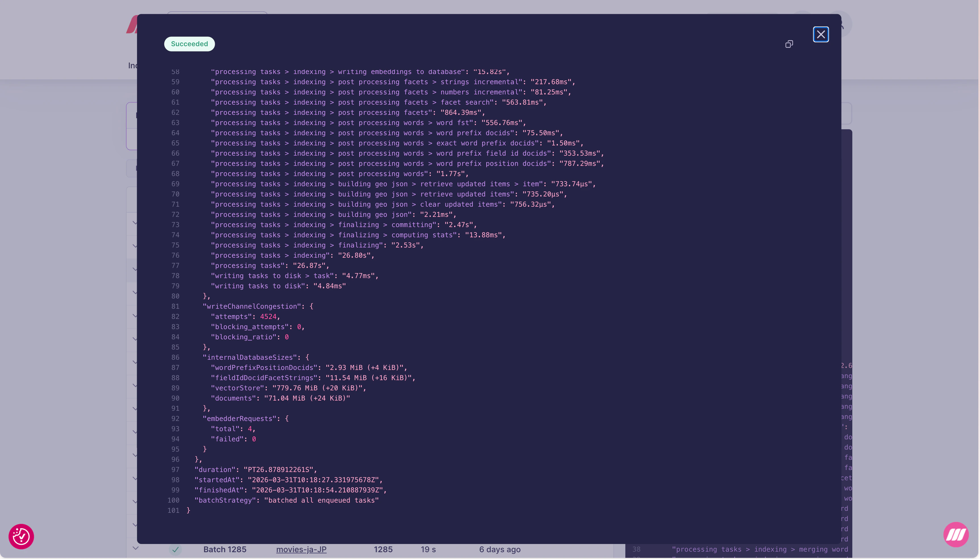Viewport: 980px width, 559px height.
Task: Click the 6 days ago timestamp
Action: click(x=499, y=549)
